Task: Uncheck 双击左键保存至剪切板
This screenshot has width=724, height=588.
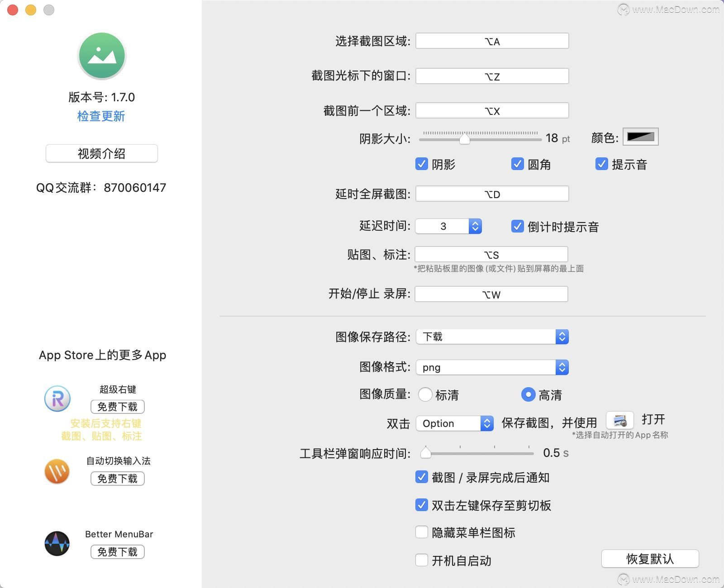Action: 422,505
